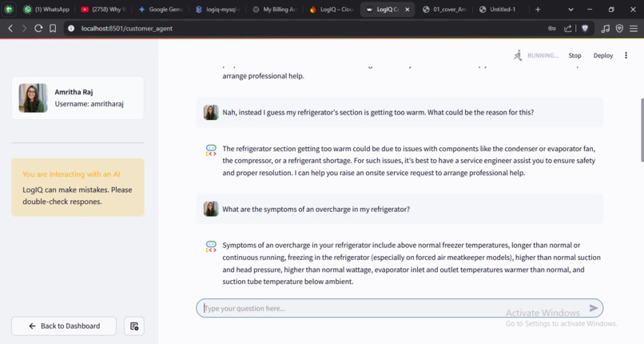The height and width of the screenshot is (344, 644).
Task: Click the Stop button
Action: click(574, 55)
